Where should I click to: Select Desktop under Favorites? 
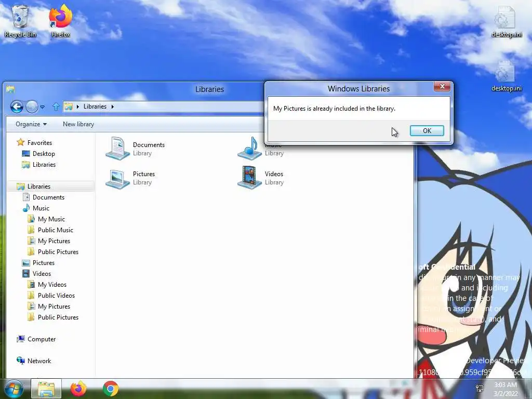point(44,154)
